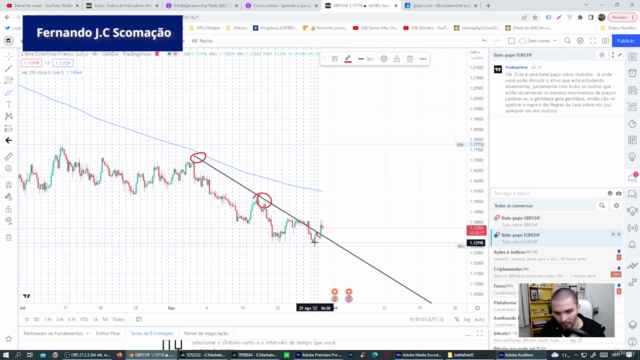This screenshot has height=360, width=640.
Task: Open the public chats icon with notification badge
Action: click(632, 177)
